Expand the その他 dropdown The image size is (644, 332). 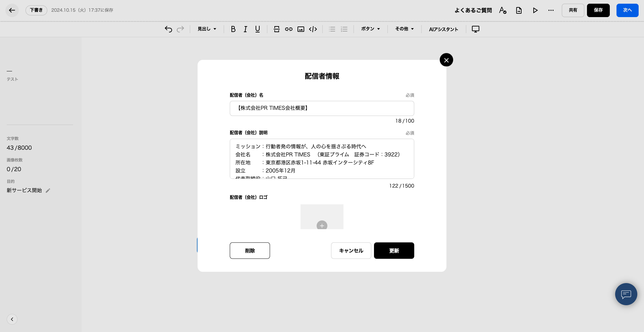[404, 29]
